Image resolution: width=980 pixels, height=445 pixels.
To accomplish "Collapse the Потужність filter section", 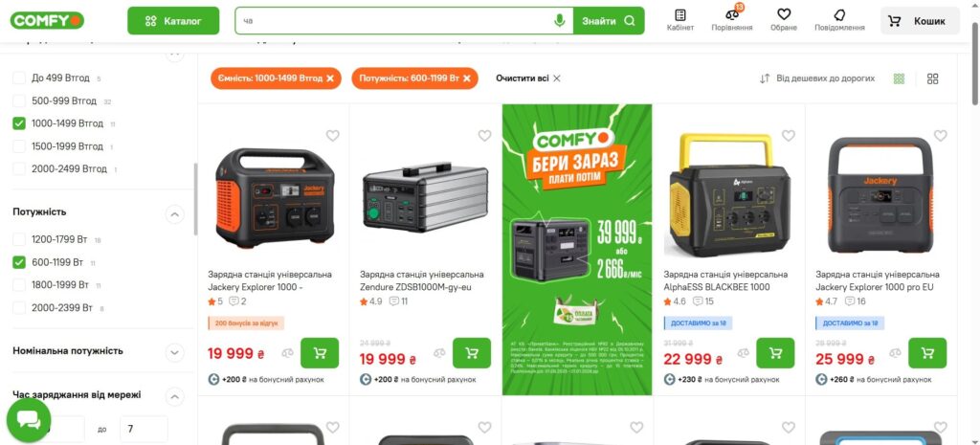I will pos(175,215).
